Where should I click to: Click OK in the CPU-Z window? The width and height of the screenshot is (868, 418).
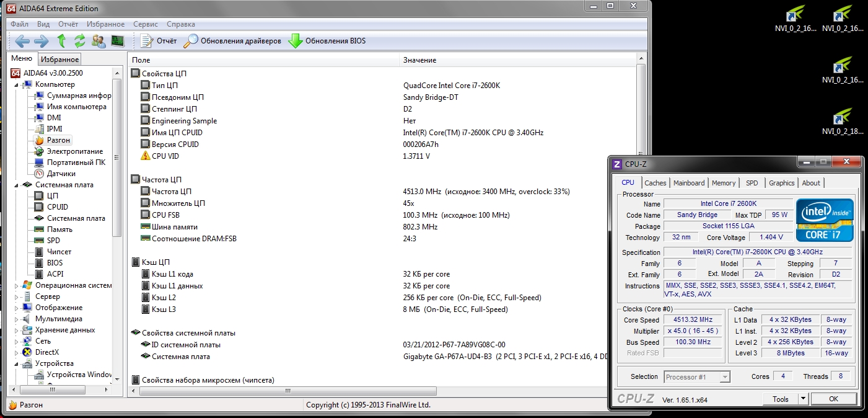point(833,399)
